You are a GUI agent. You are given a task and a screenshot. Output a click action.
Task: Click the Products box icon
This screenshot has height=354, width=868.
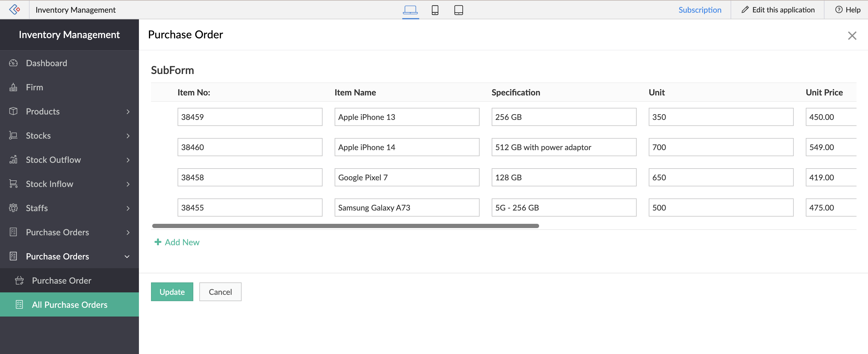tap(13, 111)
